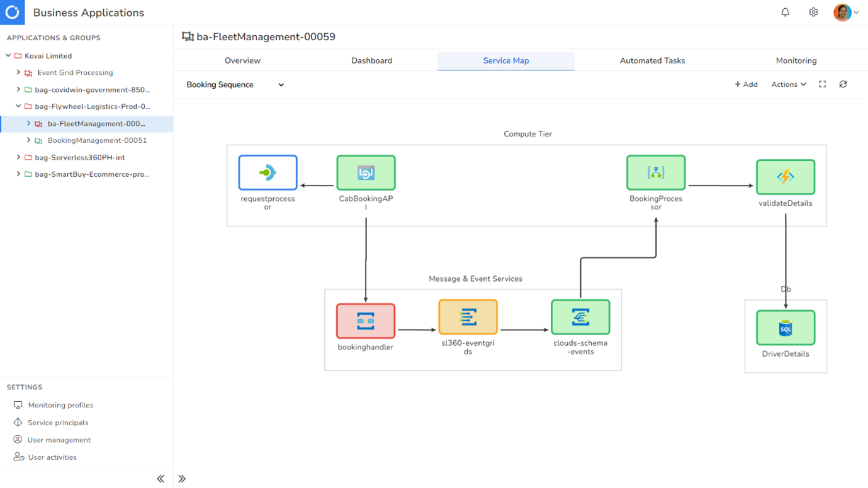Click the Db group label
Screen dimensions: 868x488
coord(786,289)
